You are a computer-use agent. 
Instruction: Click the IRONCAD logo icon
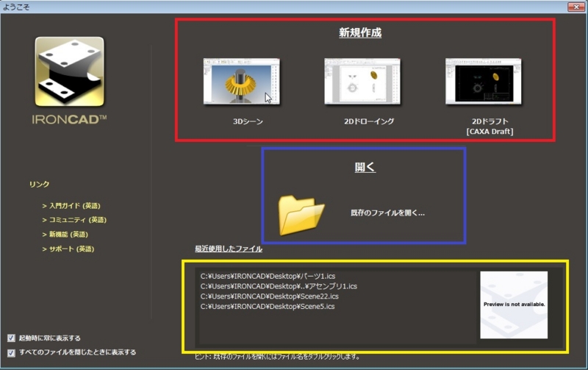click(x=69, y=71)
